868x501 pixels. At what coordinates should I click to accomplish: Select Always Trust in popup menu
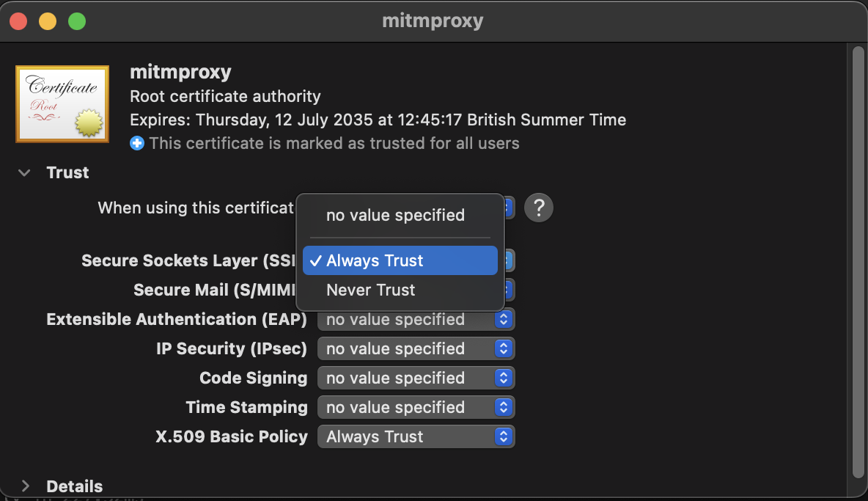tap(400, 260)
